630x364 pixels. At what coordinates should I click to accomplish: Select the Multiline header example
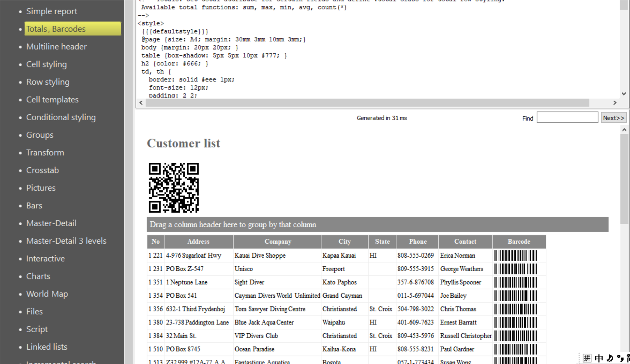(x=56, y=46)
